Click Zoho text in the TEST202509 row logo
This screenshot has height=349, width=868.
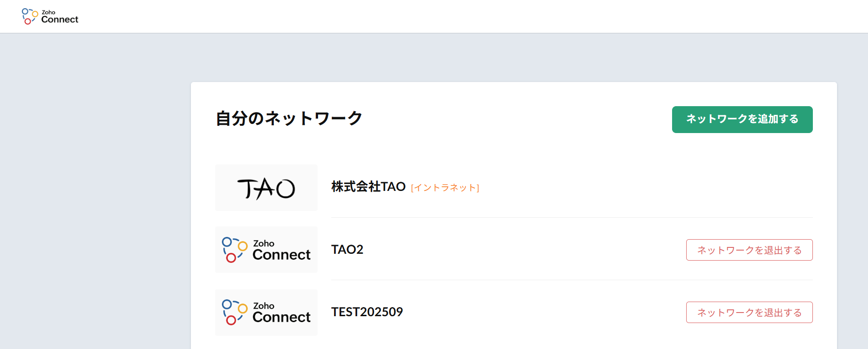[x=264, y=306]
